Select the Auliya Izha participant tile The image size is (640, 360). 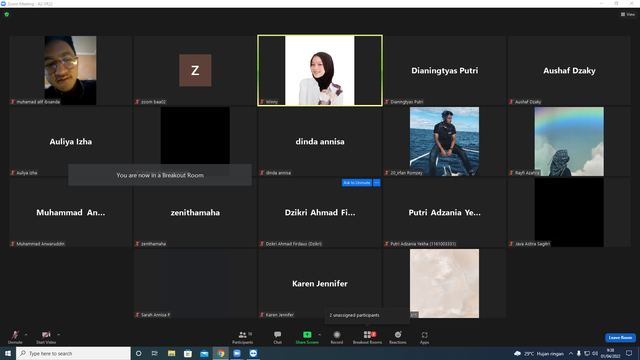[71, 141]
